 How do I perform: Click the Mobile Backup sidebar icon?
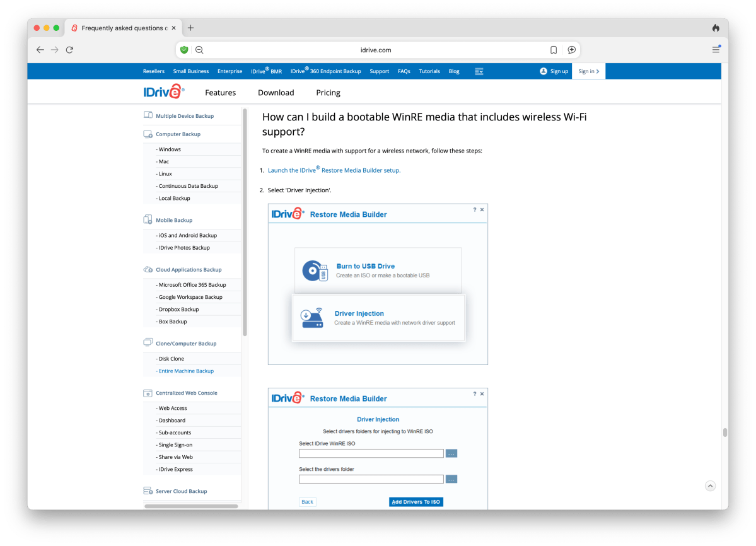pyautogui.click(x=148, y=220)
